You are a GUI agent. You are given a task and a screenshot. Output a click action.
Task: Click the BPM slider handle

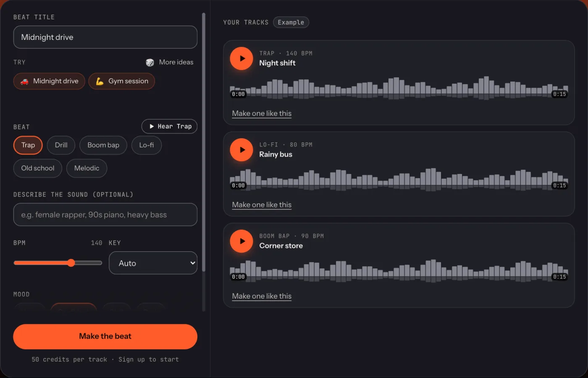pyautogui.click(x=71, y=263)
